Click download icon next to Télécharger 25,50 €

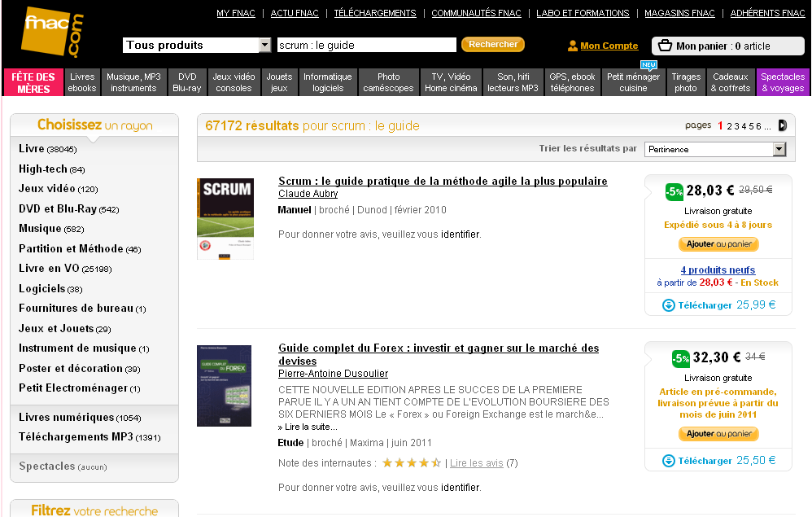669,461
